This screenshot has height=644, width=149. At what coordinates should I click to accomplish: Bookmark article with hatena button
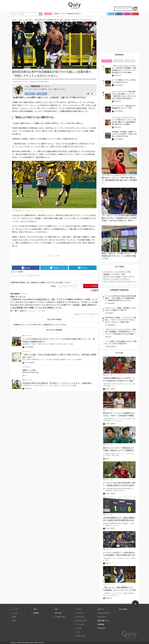(83, 268)
